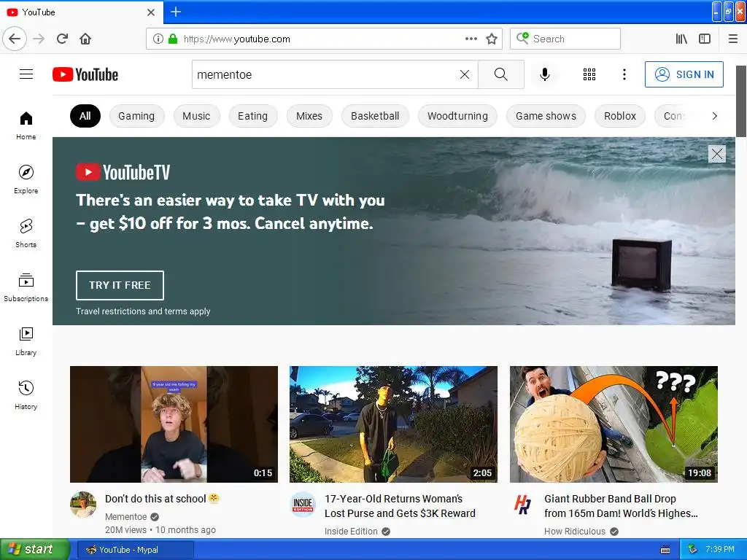Open the Mementoe channel name link
Viewport: 747px width, 560px height.
click(125, 517)
